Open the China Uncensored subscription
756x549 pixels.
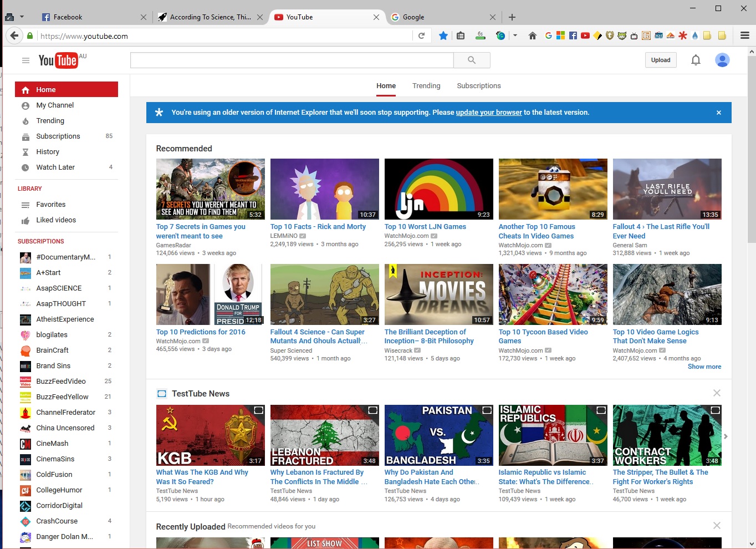(67, 428)
